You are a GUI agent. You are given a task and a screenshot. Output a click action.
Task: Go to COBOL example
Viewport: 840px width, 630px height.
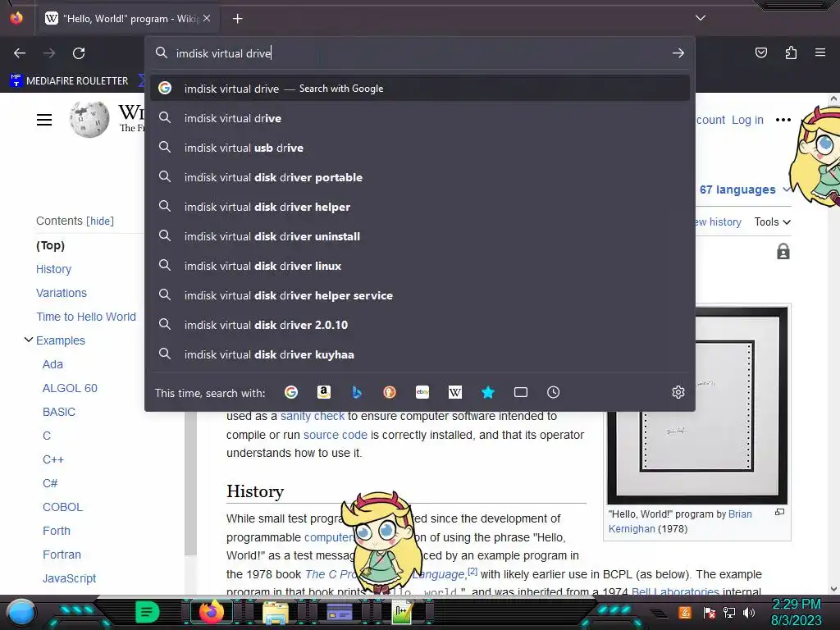coord(62,507)
